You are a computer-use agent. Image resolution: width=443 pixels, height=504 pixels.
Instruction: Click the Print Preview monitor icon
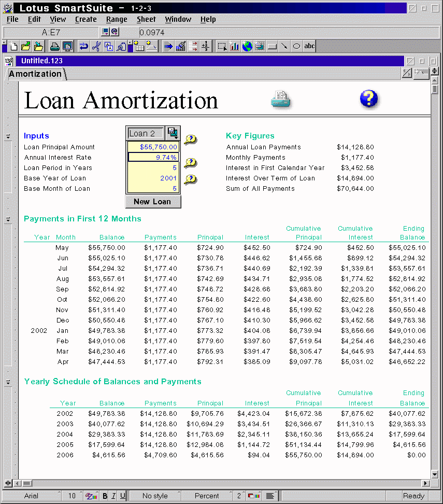tap(67, 47)
